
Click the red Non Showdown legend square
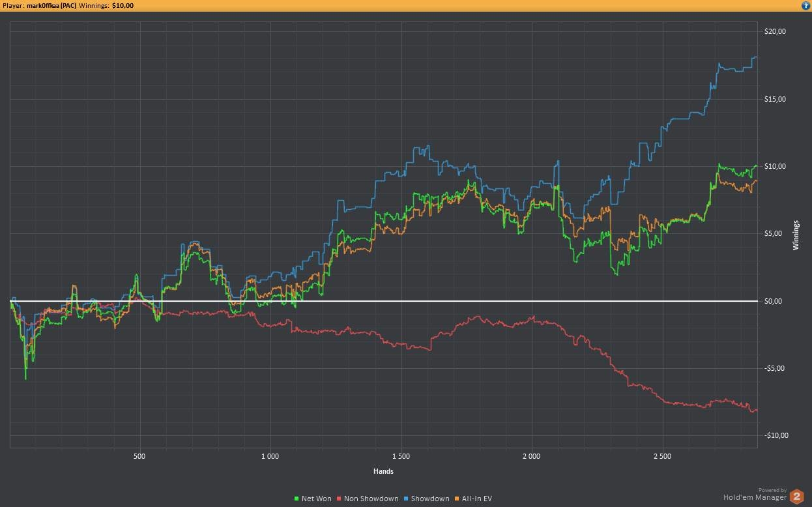pyautogui.click(x=339, y=499)
